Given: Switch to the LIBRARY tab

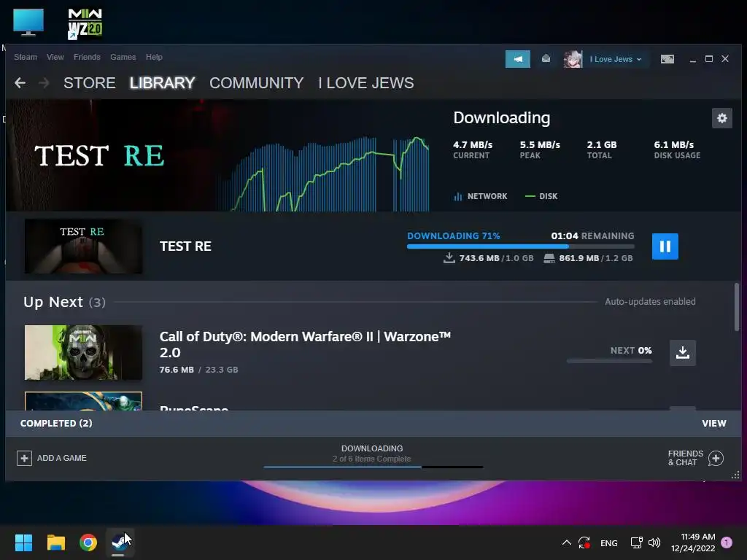Looking at the screenshot, I should tap(162, 83).
